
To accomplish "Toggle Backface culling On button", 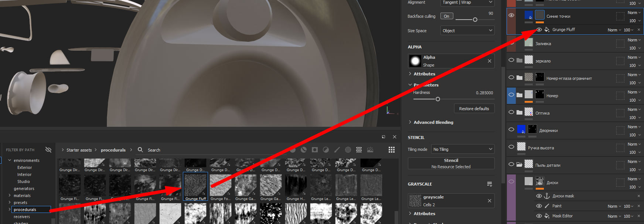I will tap(447, 16).
